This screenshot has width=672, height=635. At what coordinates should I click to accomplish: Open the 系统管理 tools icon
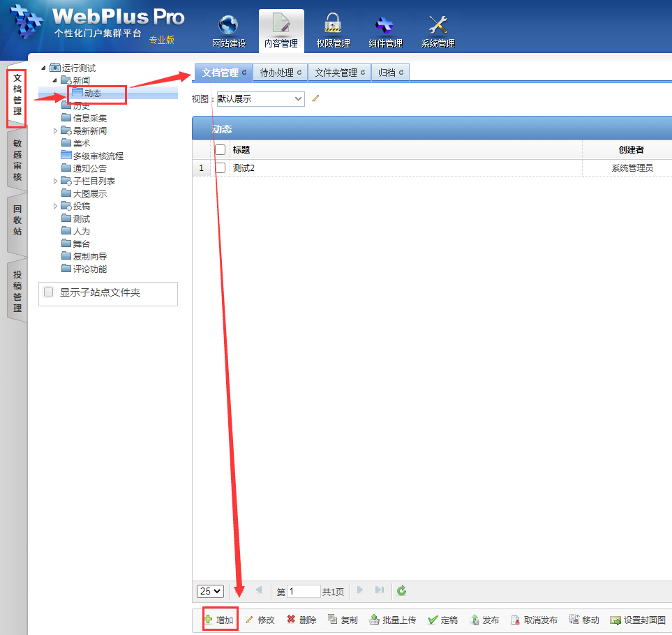pyautogui.click(x=438, y=26)
